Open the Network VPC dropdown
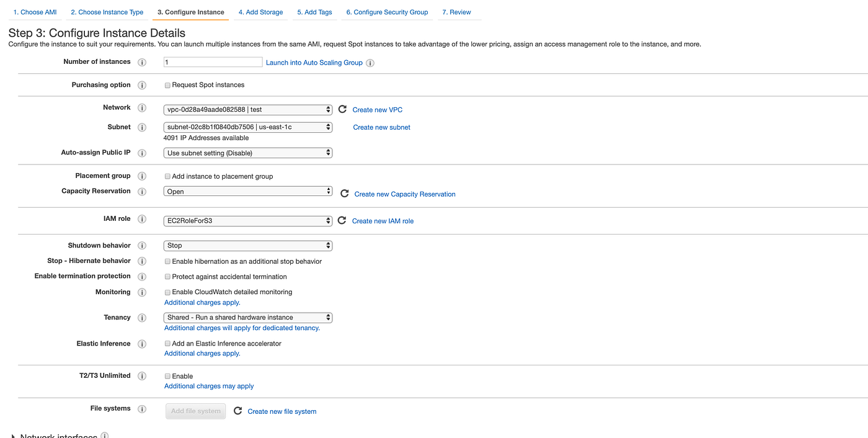Viewport: 868px width, 438px height. pyautogui.click(x=248, y=110)
